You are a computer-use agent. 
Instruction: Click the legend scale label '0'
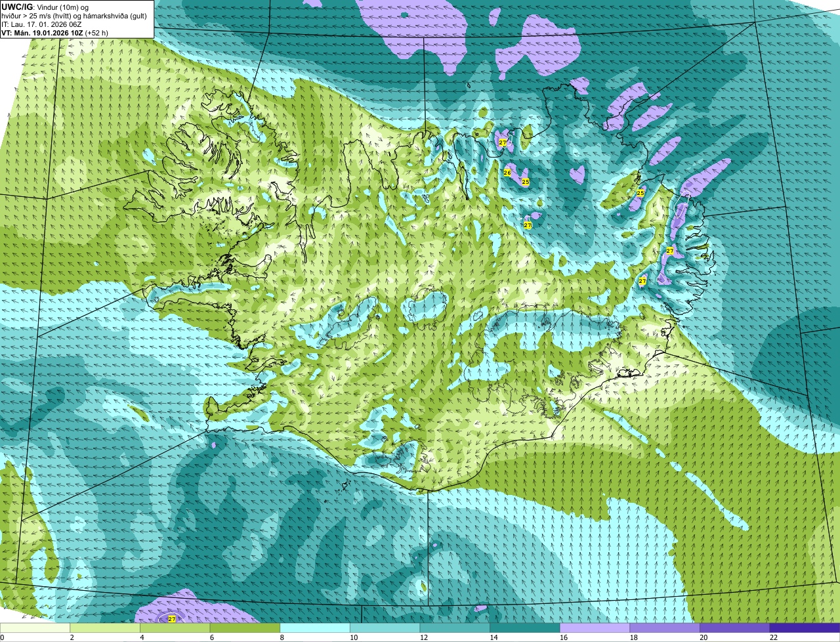pos(2,637)
